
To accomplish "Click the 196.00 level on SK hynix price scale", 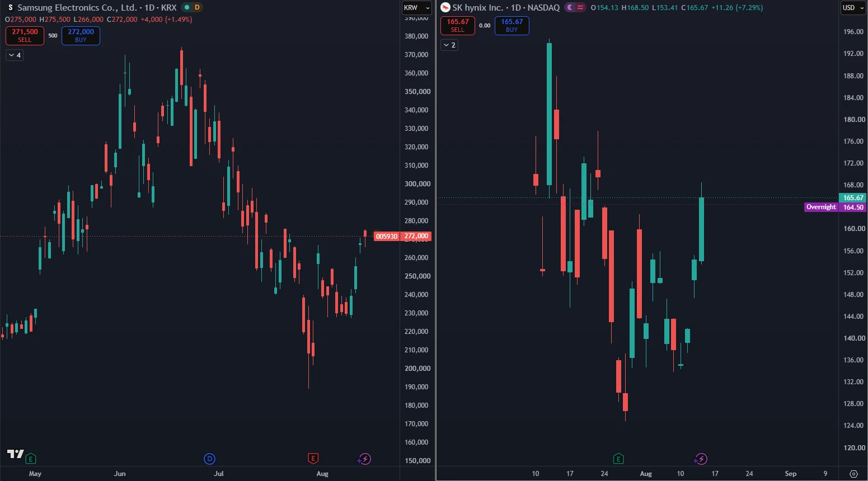I will click(x=854, y=32).
